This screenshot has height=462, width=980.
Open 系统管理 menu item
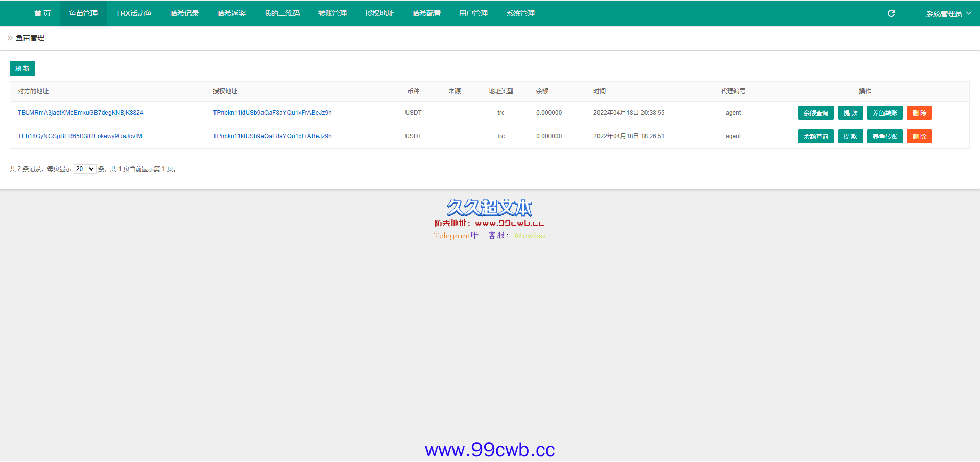(x=520, y=13)
